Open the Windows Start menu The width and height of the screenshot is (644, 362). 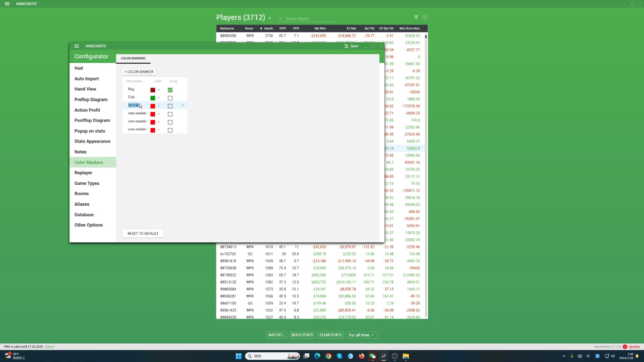point(238,356)
